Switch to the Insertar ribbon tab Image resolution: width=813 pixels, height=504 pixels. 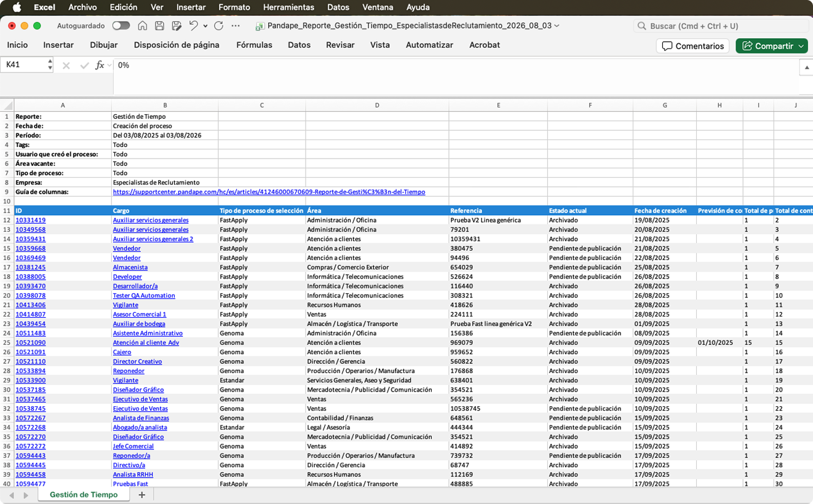(58, 45)
